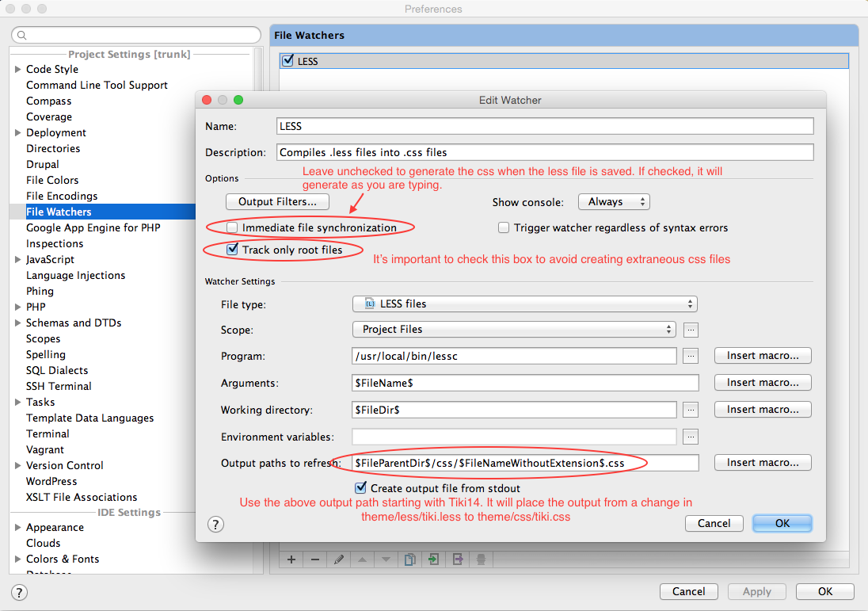Select File Watchers in settings tree

point(59,212)
